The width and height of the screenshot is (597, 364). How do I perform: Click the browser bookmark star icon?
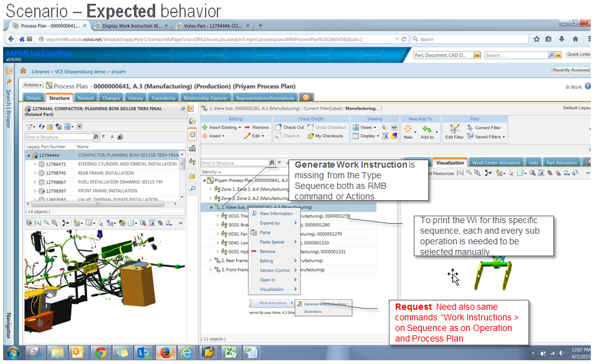coord(537,39)
